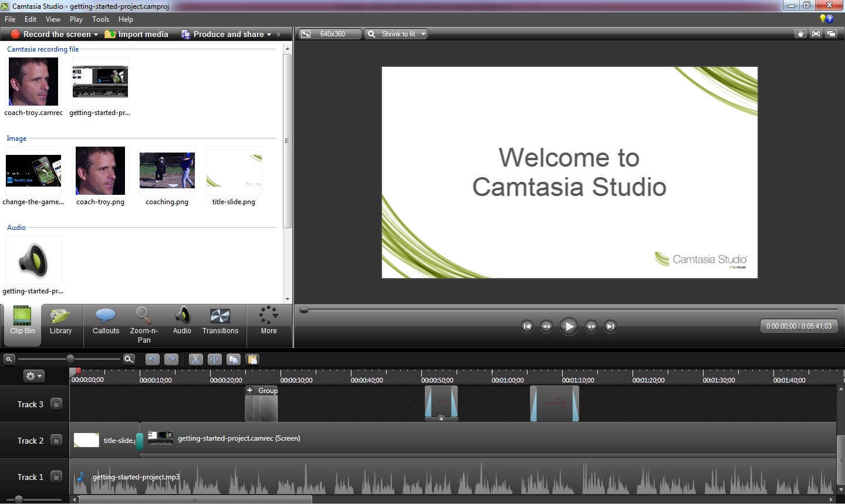The width and height of the screenshot is (845, 504).
Task: Lock Track 2 using its padlock
Action: click(x=56, y=440)
